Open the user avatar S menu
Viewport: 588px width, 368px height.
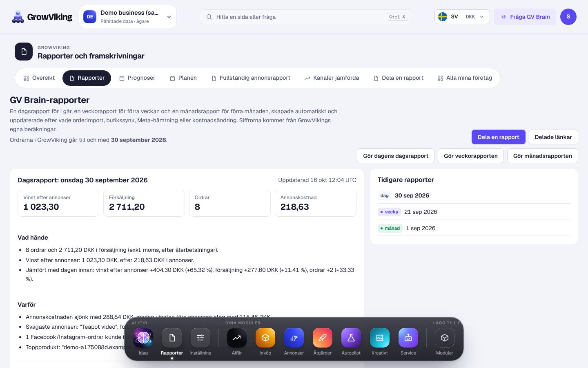(x=568, y=17)
